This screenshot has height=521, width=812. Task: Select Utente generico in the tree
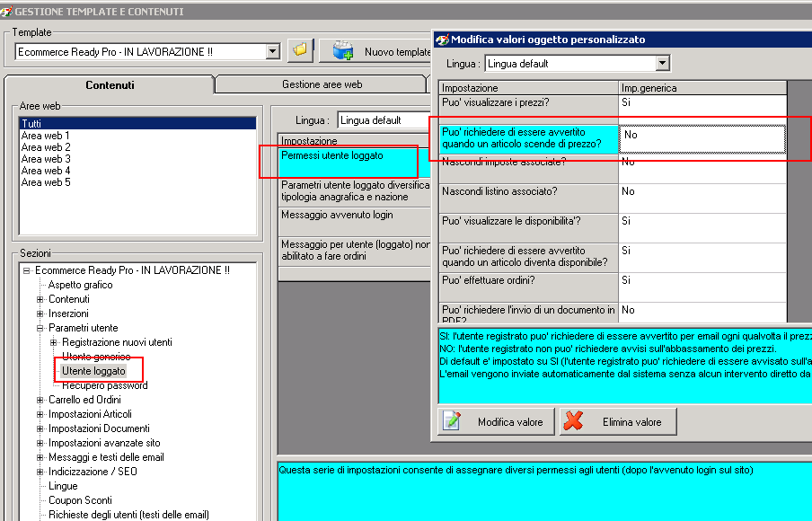pyautogui.click(x=96, y=357)
